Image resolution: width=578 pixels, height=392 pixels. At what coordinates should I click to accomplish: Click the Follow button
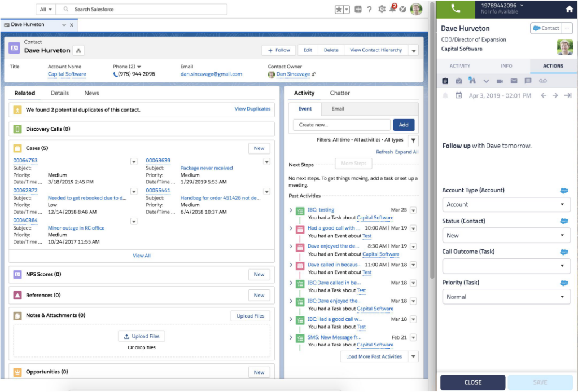click(279, 50)
